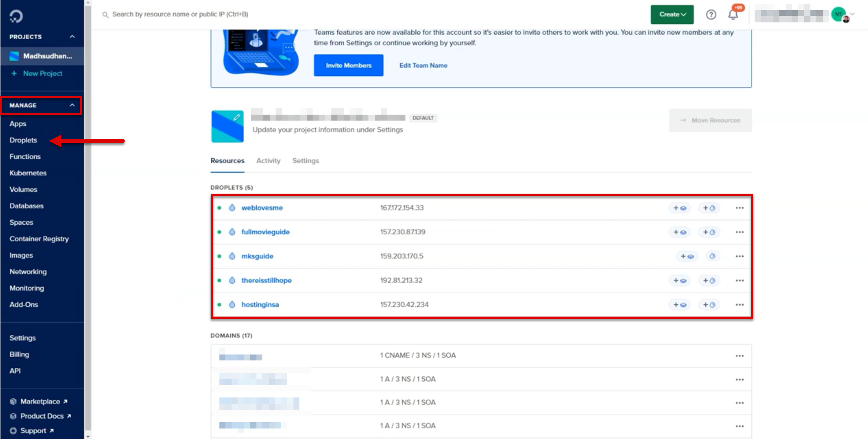Open the more options menu for hostinginsa
This screenshot has width=868, height=439.
739,305
